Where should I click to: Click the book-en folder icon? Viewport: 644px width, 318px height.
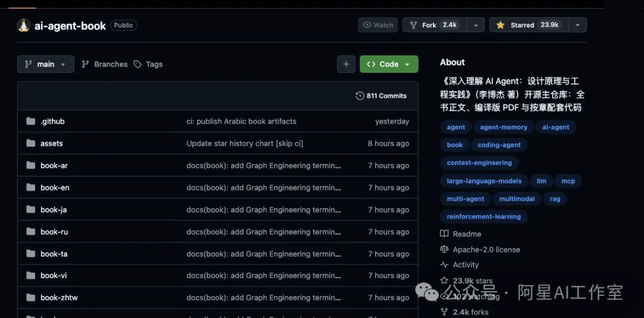[30, 188]
